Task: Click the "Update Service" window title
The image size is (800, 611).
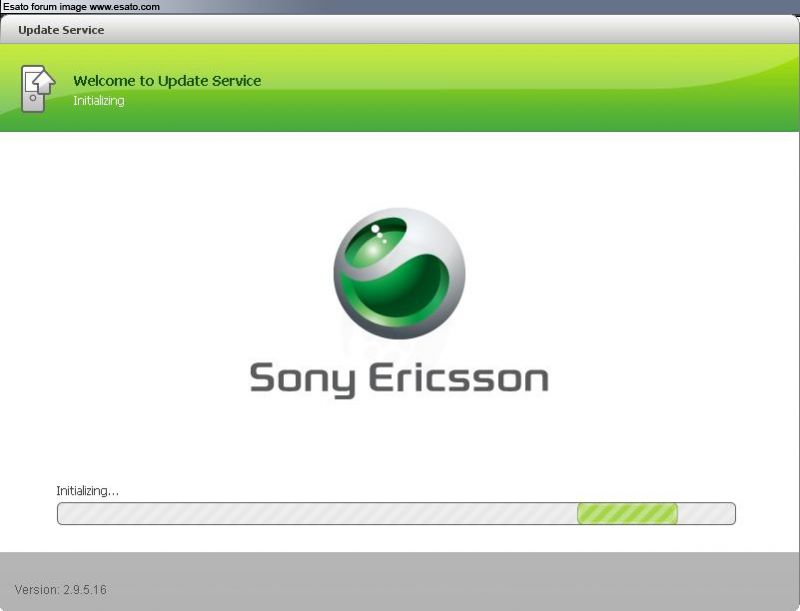Action: pos(61,30)
